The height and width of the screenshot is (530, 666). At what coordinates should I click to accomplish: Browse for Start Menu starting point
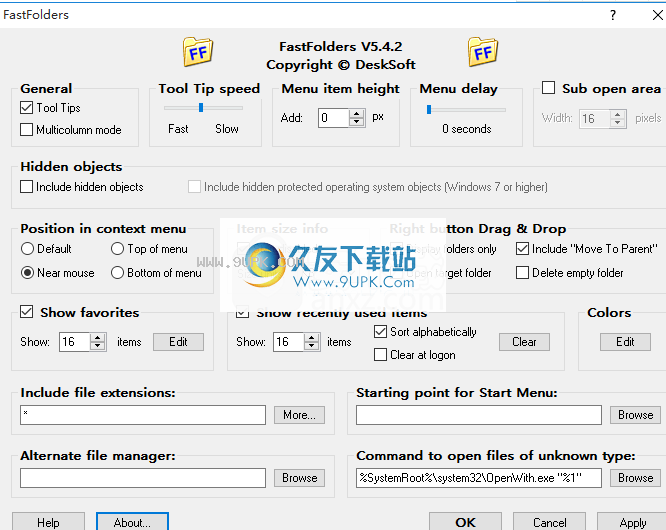635,415
